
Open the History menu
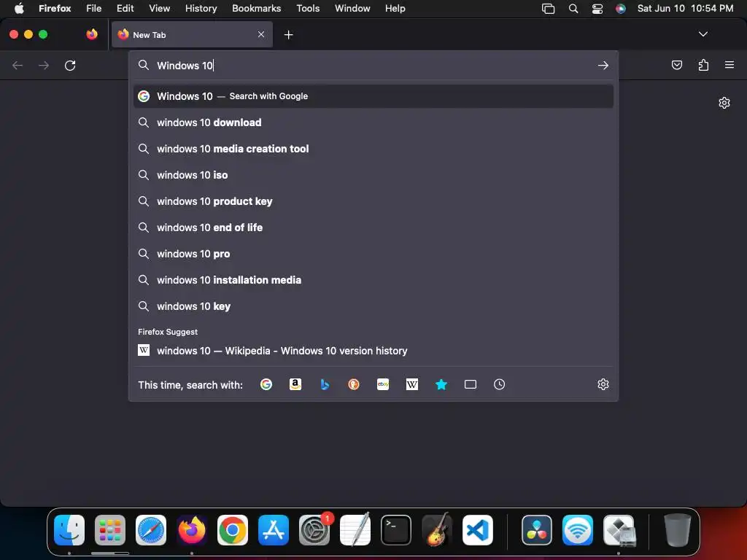(201, 8)
